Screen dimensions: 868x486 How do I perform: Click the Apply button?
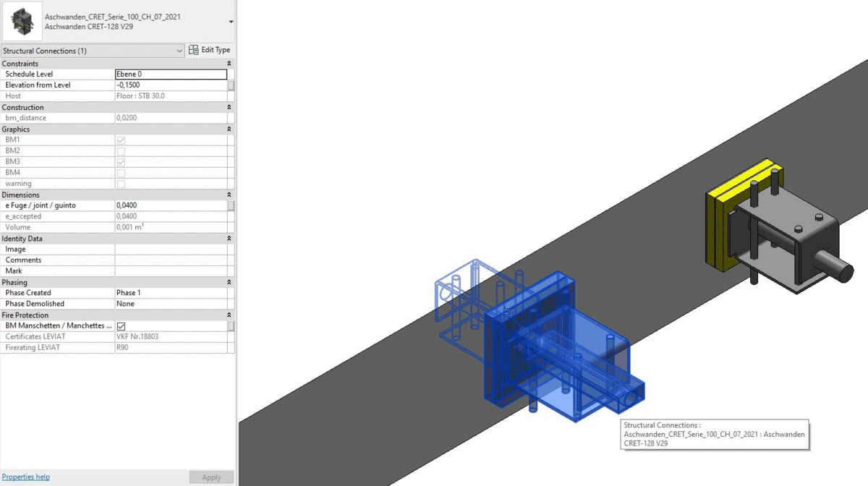(x=211, y=477)
